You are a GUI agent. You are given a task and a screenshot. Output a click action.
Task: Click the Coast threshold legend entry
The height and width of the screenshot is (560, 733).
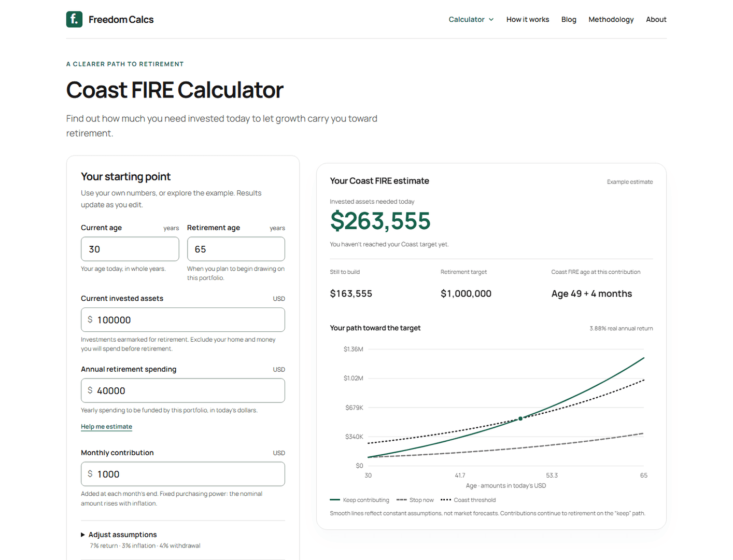468,500
